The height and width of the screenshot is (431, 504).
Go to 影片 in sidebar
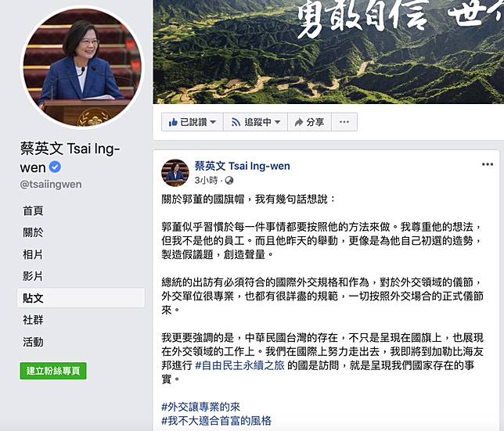coord(33,276)
